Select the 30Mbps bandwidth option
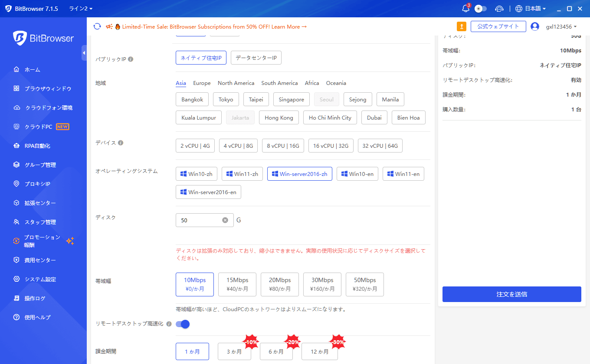The image size is (590, 364). pyautogui.click(x=322, y=284)
